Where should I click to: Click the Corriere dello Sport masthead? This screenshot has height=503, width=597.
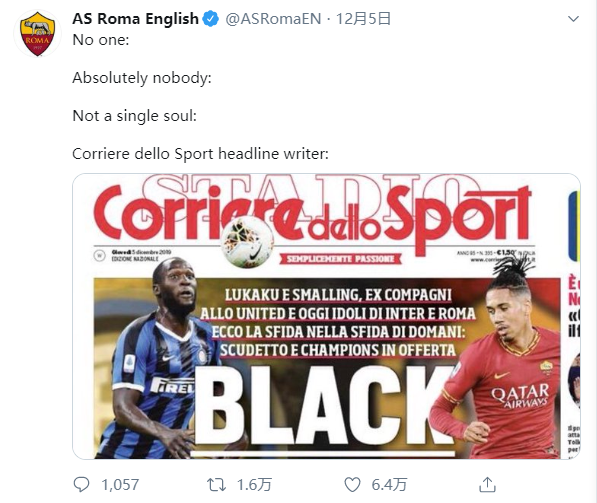coord(312,217)
